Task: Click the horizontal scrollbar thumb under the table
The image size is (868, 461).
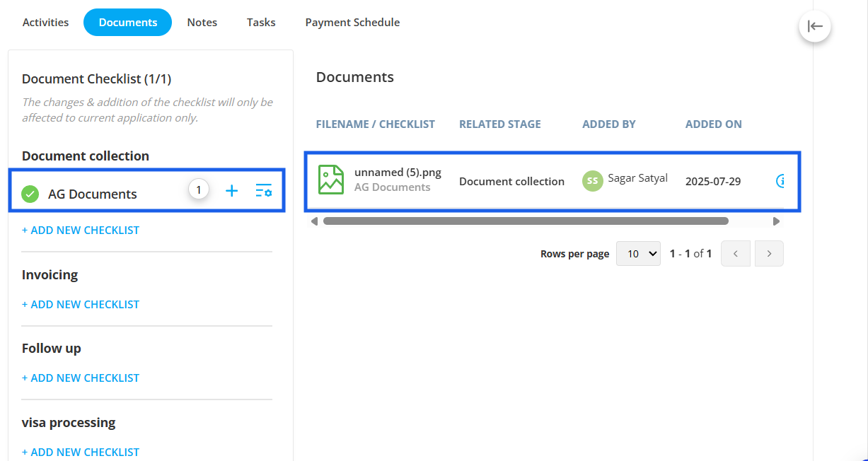Action: pos(526,221)
